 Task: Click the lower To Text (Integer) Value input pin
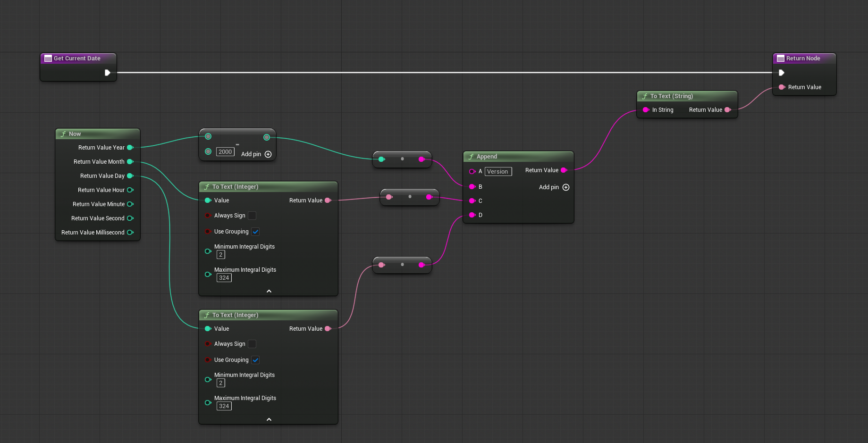208,329
